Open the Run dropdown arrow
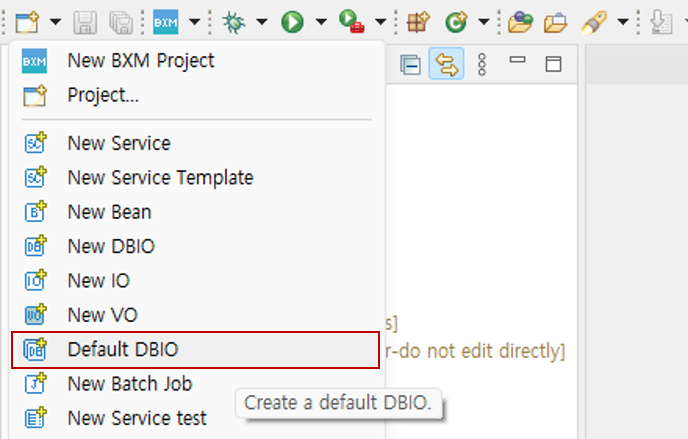Image resolution: width=688 pixels, height=439 pixels. (321, 21)
